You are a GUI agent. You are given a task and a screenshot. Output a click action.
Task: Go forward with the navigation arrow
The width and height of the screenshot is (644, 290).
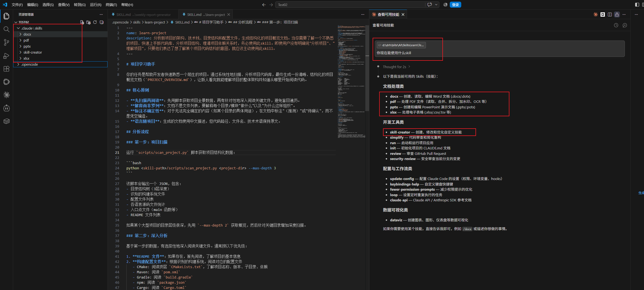click(x=271, y=5)
